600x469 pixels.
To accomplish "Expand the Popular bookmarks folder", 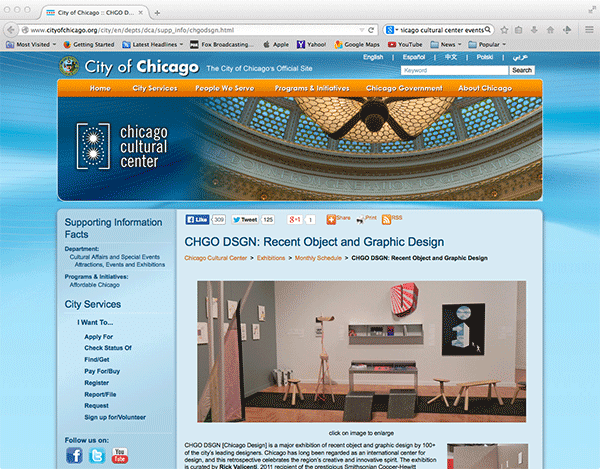I will [487, 44].
